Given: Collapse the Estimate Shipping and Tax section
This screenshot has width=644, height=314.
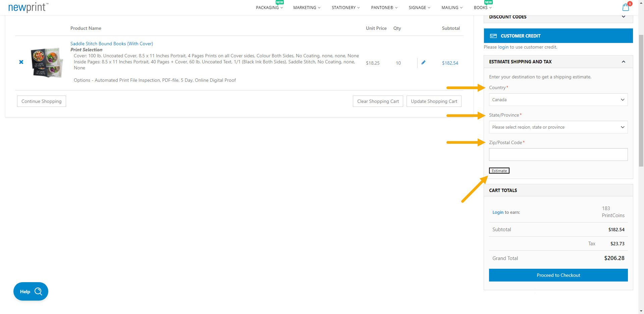Looking at the screenshot, I should [623, 62].
